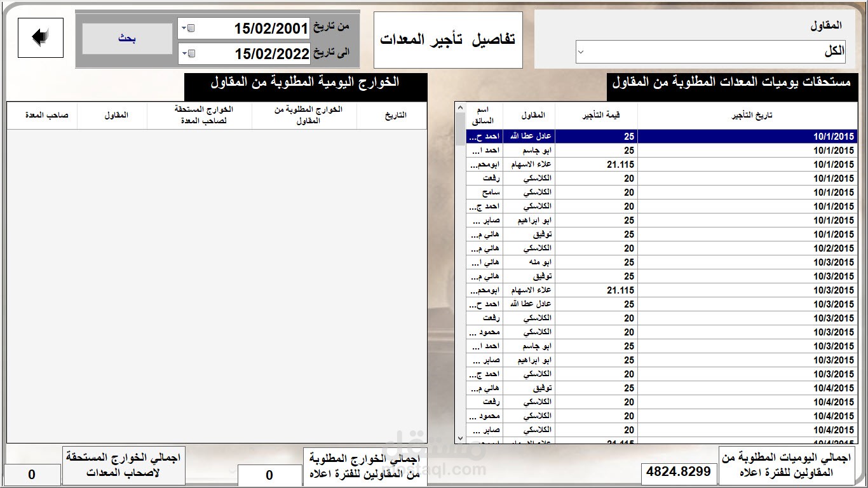The height and width of the screenshot is (488, 868).
Task: Click the 15/02/2001 from-date field
Action: [x=244, y=29]
